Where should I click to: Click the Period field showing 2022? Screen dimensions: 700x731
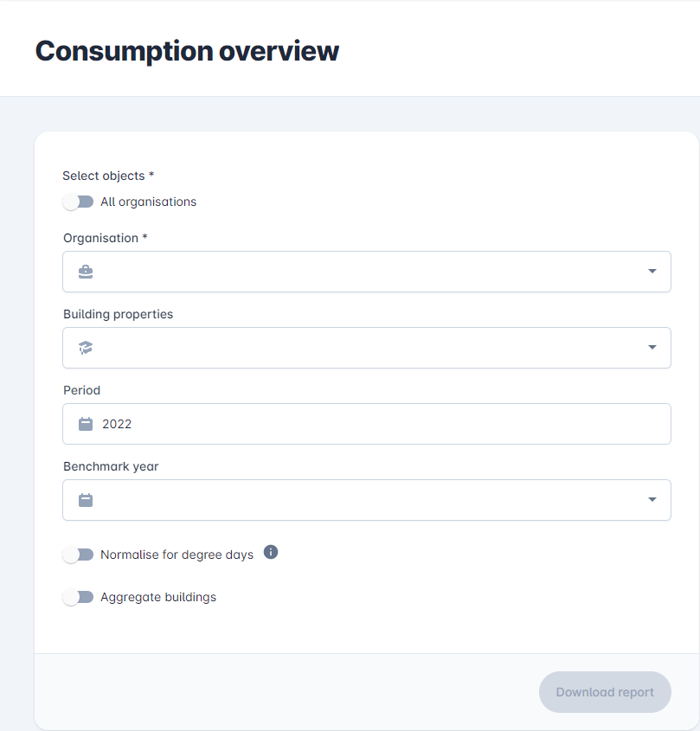(367, 424)
